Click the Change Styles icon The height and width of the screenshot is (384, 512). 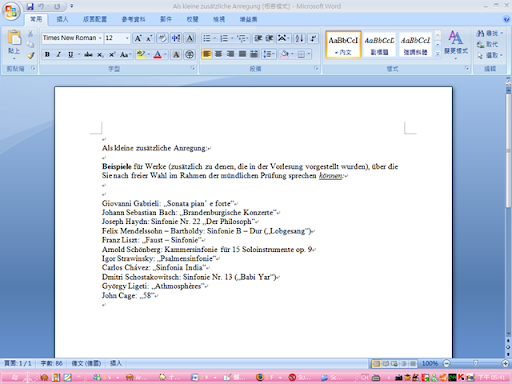click(455, 43)
